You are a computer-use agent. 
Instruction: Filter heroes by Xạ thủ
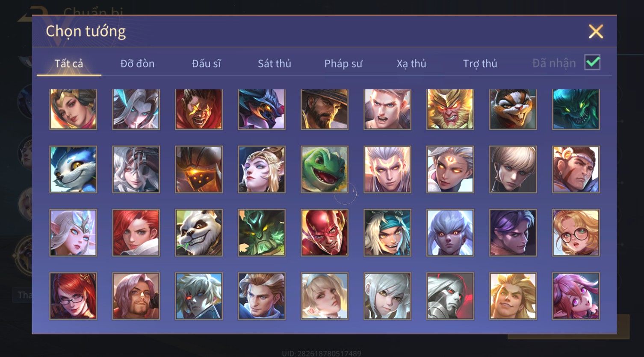pos(411,64)
